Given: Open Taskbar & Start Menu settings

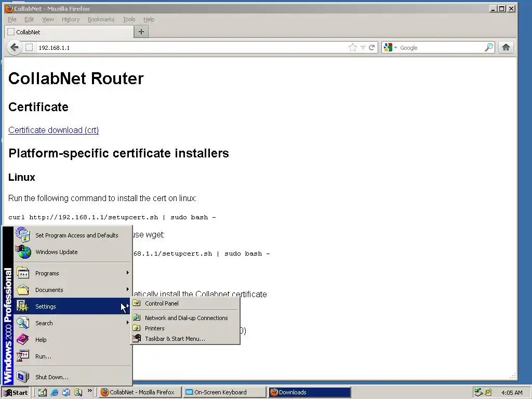Looking at the screenshot, I should (x=185, y=339).
